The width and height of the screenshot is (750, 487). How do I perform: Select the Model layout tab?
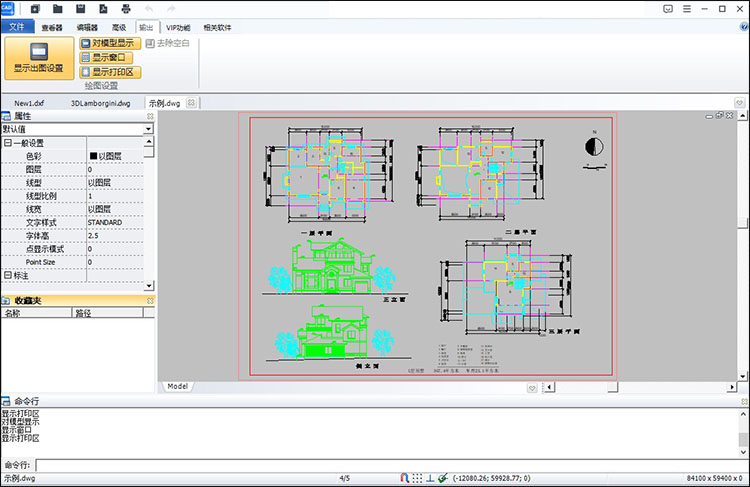(x=177, y=386)
